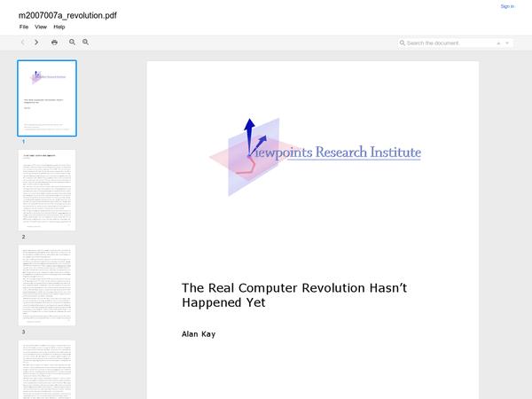The image size is (532, 399).
Task: Select the fourth page thumbnail
Action: tap(47, 370)
